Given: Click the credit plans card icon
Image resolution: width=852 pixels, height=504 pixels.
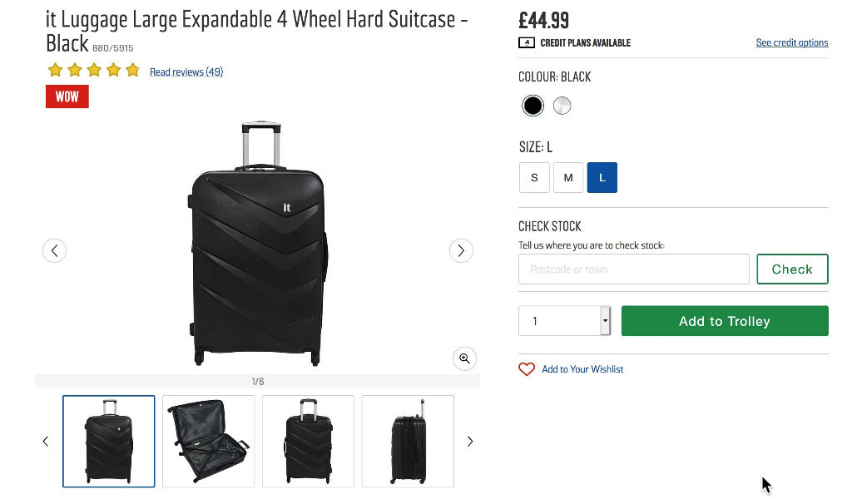Looking at the screenshot, I should click(527, 43).
